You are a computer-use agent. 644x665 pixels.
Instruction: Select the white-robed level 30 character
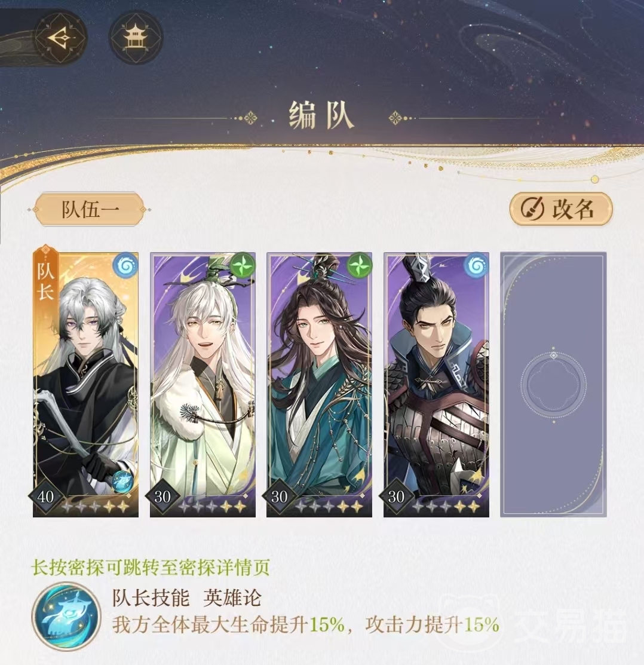point(203,385)
